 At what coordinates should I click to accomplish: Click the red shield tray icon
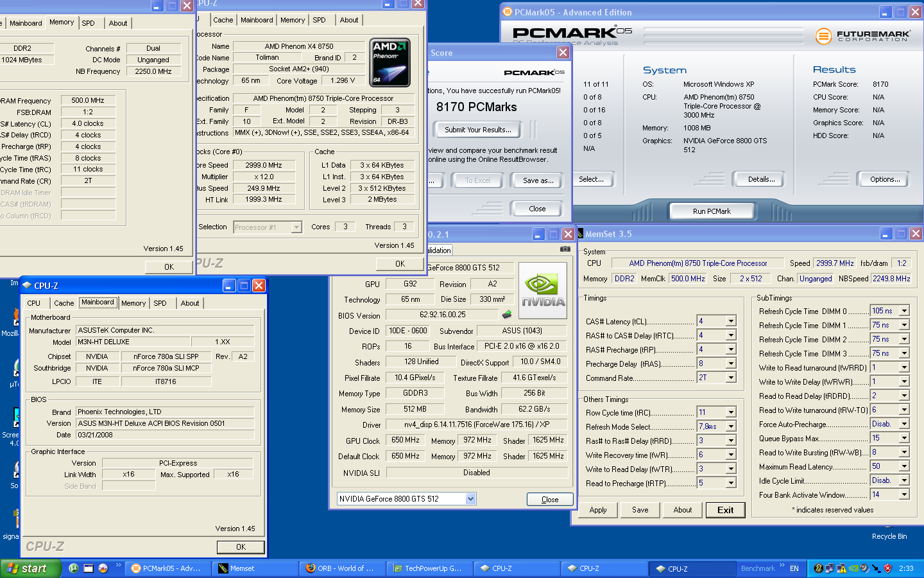coord(888,568)
